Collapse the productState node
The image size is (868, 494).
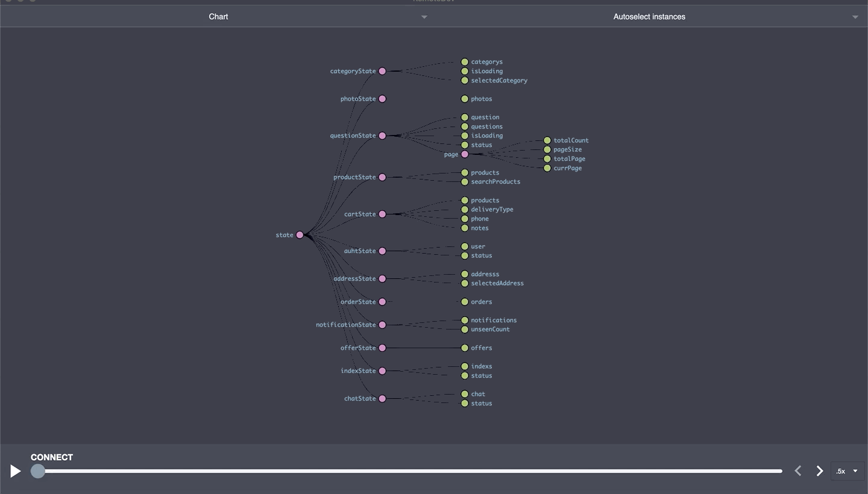tap(382, 177)
